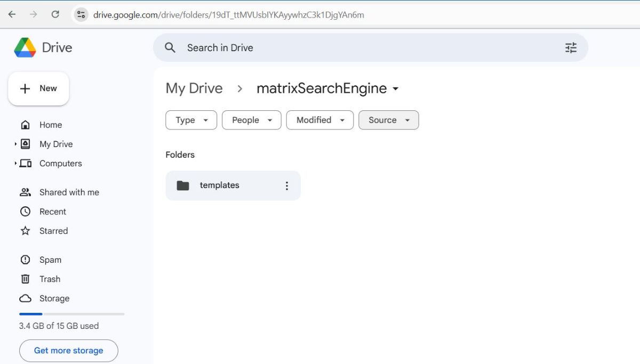Expand the My Drive tree arrow
Viewport: 640px width, 364px height.
point(15,144)
